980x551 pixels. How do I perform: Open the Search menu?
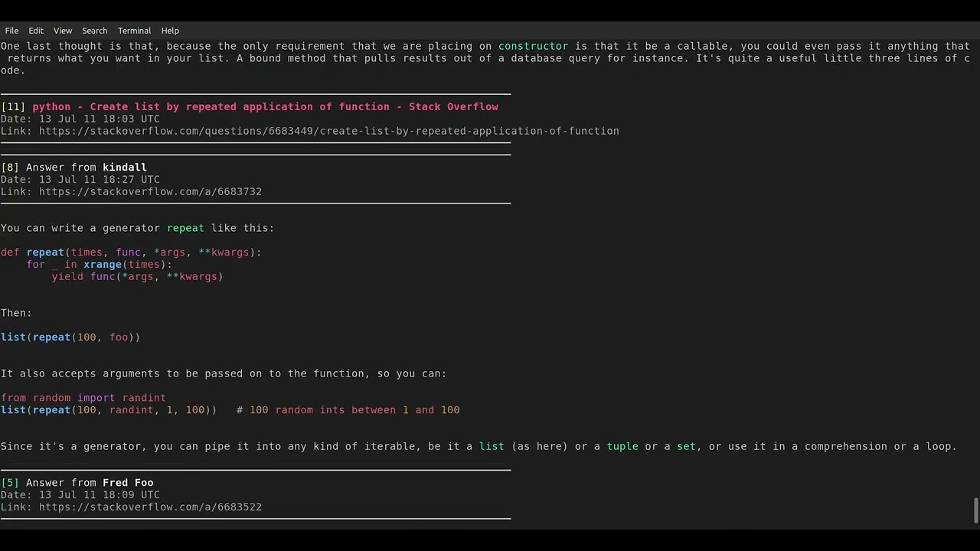click(95, 31)
